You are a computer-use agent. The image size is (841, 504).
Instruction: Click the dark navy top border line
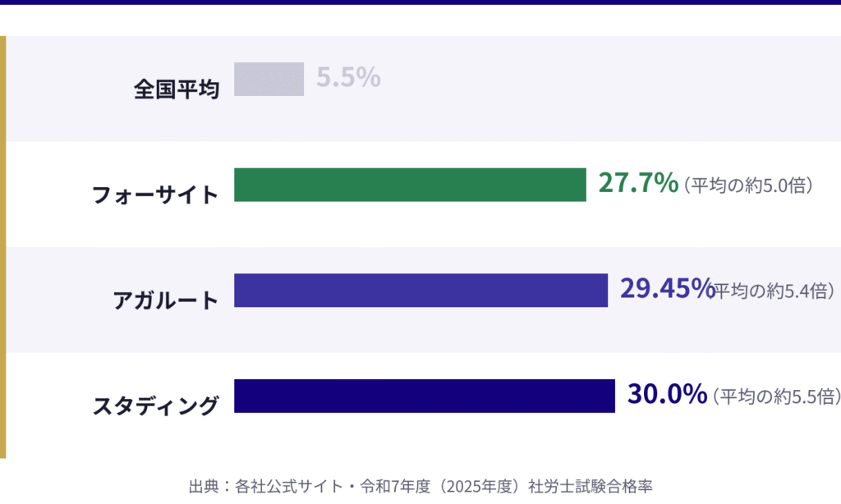point(420,2)
